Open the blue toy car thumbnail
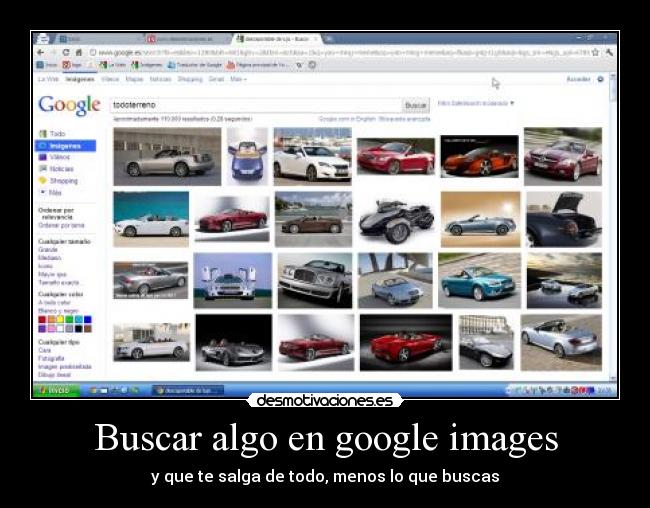Viewport: 650px width, 508px height. point(247,156)
